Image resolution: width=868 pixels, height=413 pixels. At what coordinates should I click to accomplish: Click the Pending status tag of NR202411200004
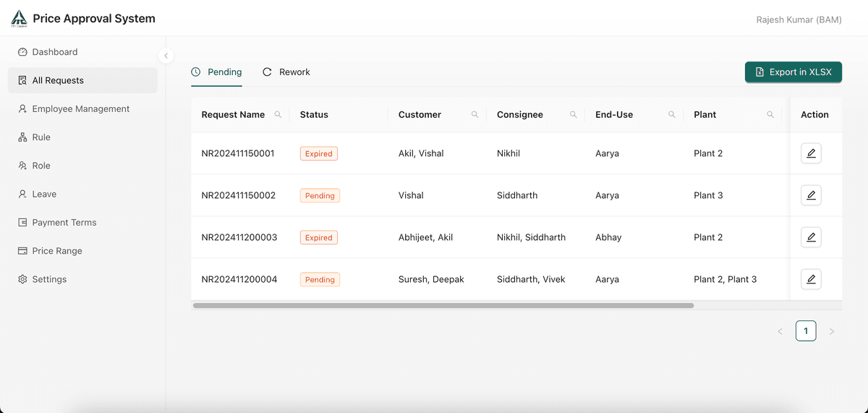point(320,279)
